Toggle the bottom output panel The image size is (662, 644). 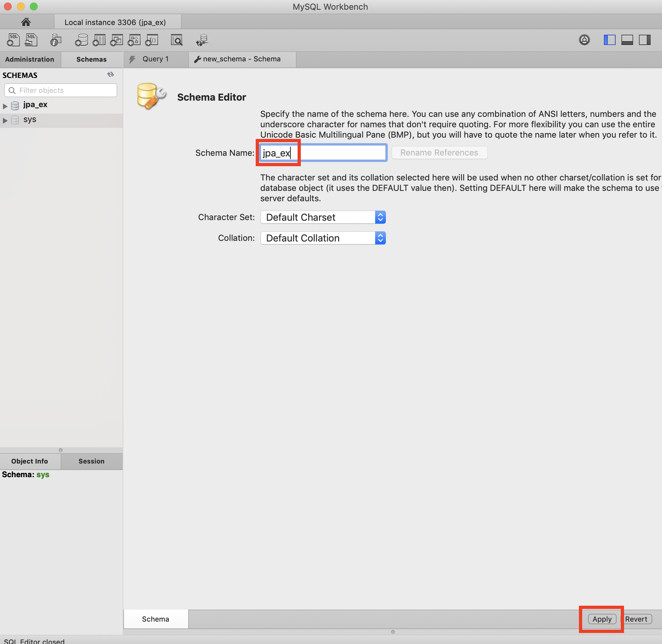click(627, 40)
